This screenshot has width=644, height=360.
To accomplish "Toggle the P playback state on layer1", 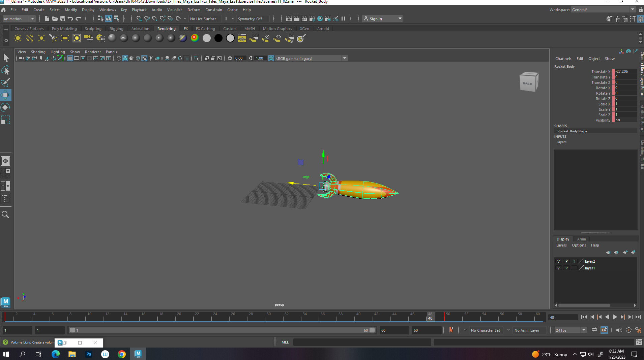I will coord(566,268).
